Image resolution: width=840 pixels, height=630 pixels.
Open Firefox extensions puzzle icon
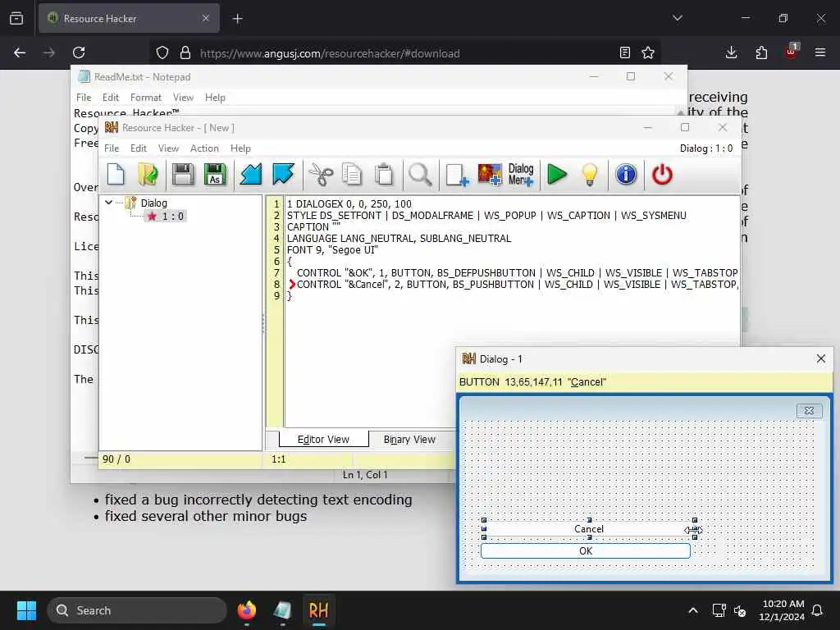pyautogui.click(x=761, y=52)
